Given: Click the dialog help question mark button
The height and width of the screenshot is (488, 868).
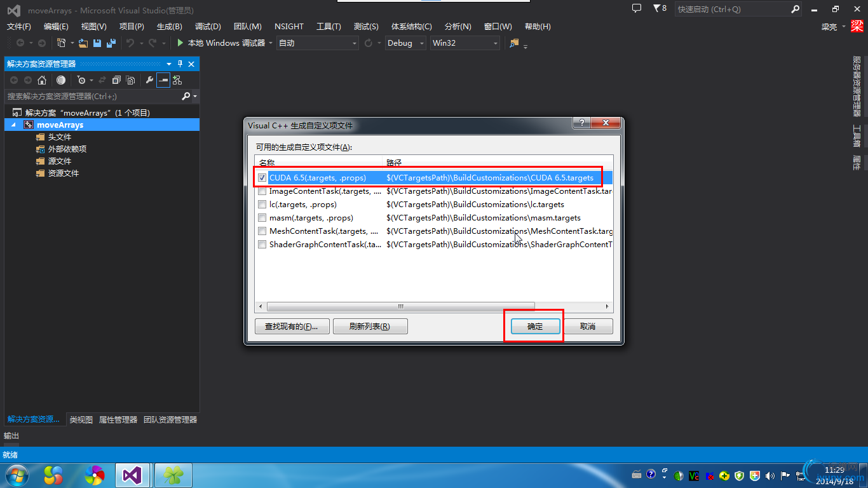Looking at the screenshot, I should click(x=582, y=123).
